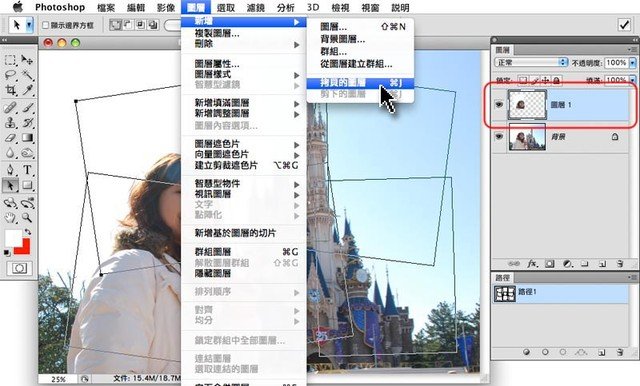This screenshot has height=386, width=640.
Task: Select the Blur tool
Action: point(10,153)
